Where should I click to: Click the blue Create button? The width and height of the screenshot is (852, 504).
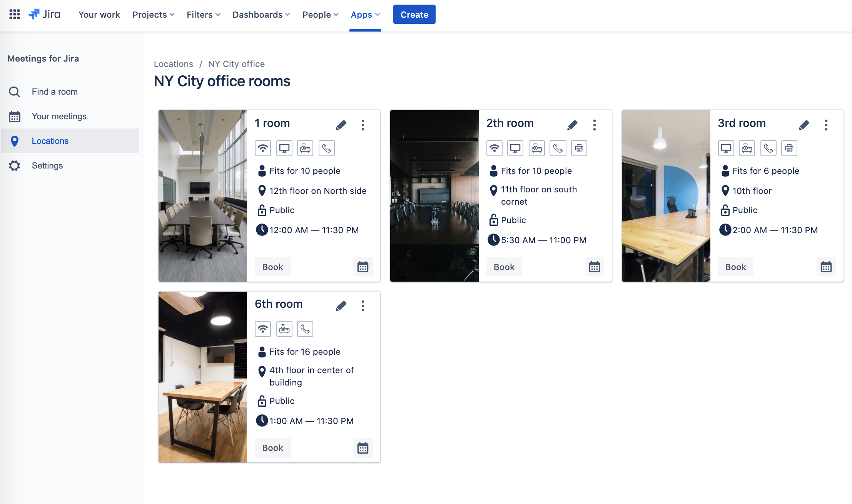414,15
